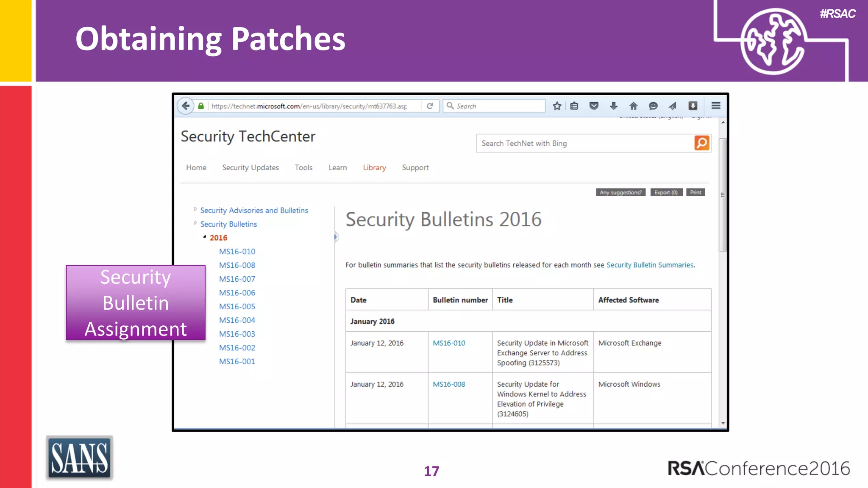This screenshot has height=488, width=868.
Task: Click the boxed download arrow extension icon
Action: (693, 106)
